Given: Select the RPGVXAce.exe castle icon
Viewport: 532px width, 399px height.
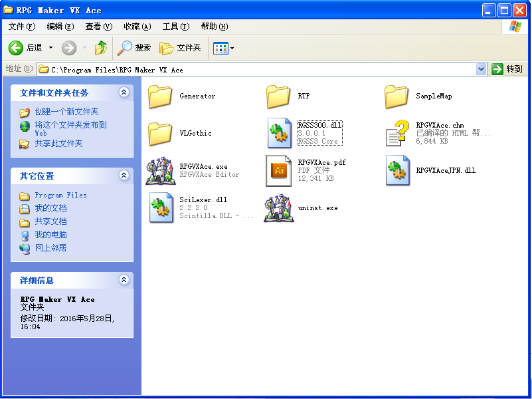Looking at the screenshot, I should [161, 170].
